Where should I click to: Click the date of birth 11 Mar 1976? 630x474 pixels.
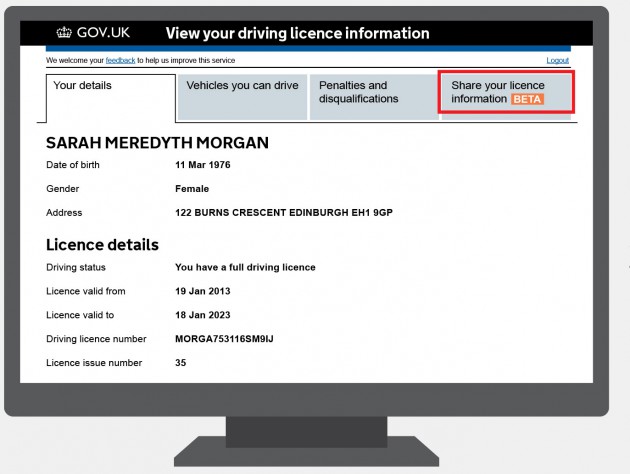point(203,164)
